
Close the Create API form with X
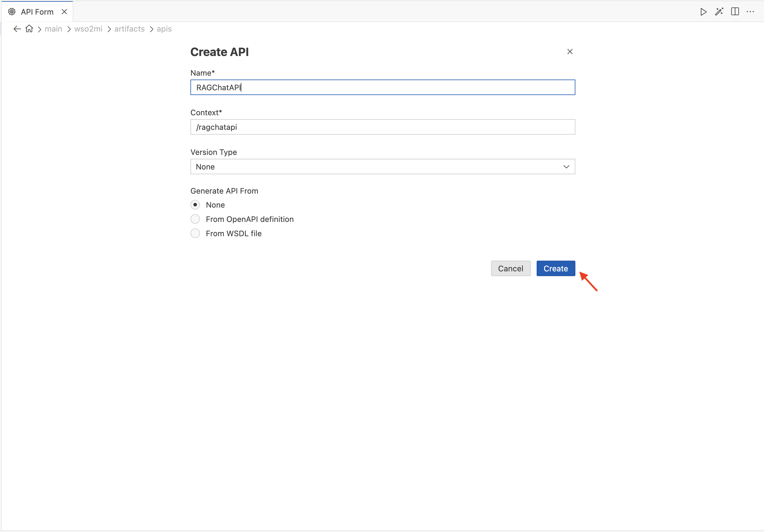pyautogui.click(x=570, y=52)
